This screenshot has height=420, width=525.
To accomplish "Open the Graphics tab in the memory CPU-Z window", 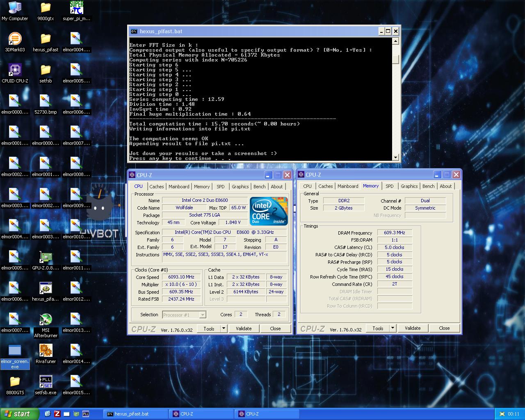I will click(x=409, y=186).
